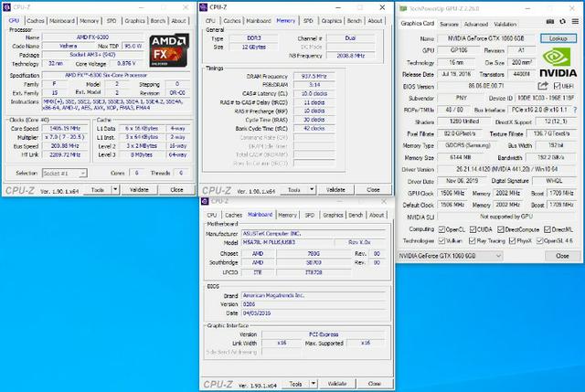Open the Socket #1 selection dropdown

tap(65, 173)
